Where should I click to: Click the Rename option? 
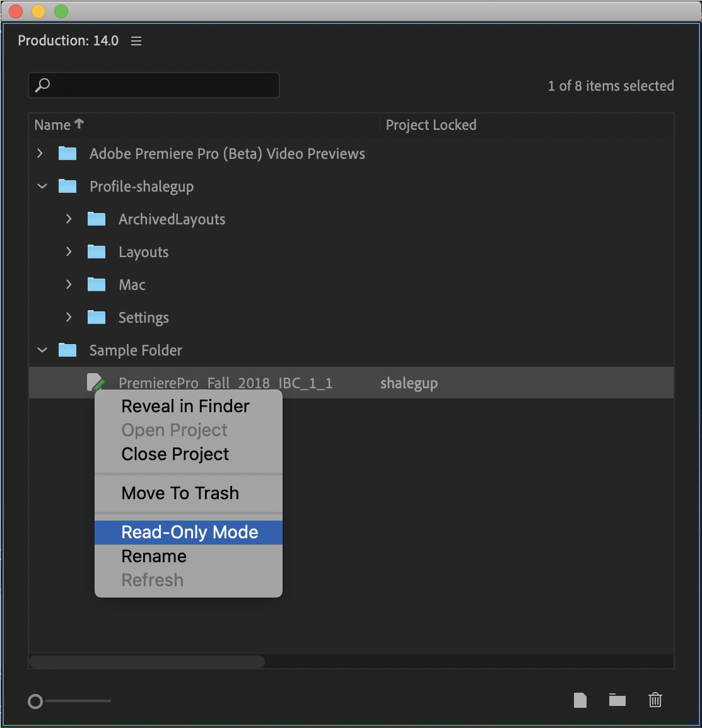pos(153,556)
